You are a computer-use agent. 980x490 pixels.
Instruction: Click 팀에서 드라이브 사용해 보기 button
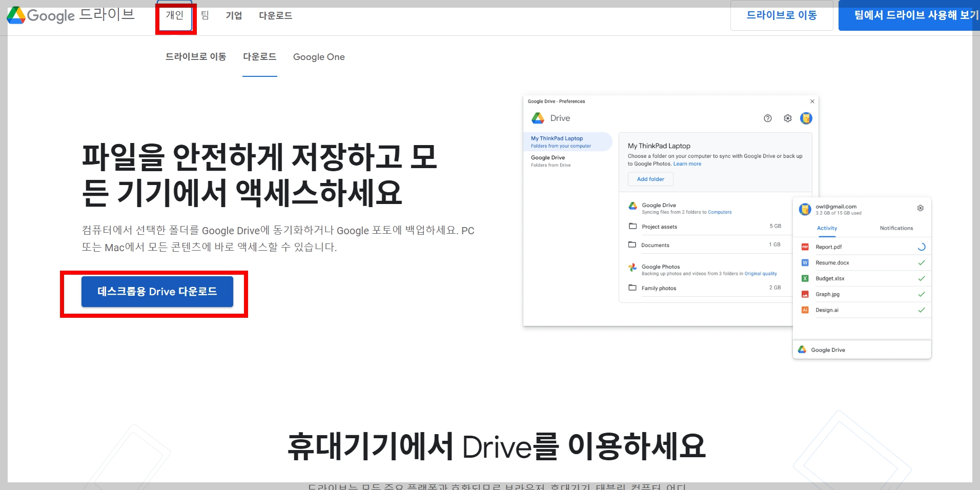click(910, 15)
